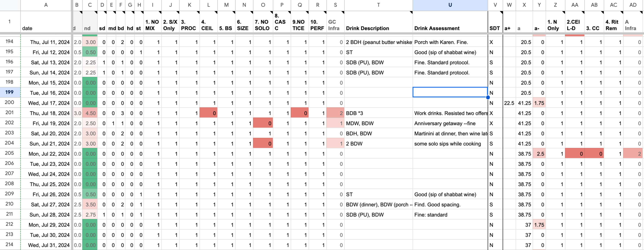Click red CEIL cell for Jul 18

coord(208,113)
